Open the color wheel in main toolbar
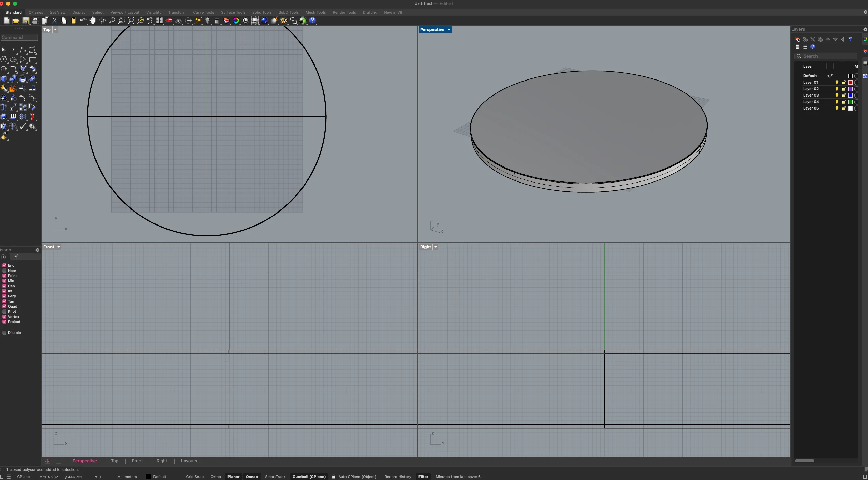Viewport: 868px width, 480px height. click(236, 21)
